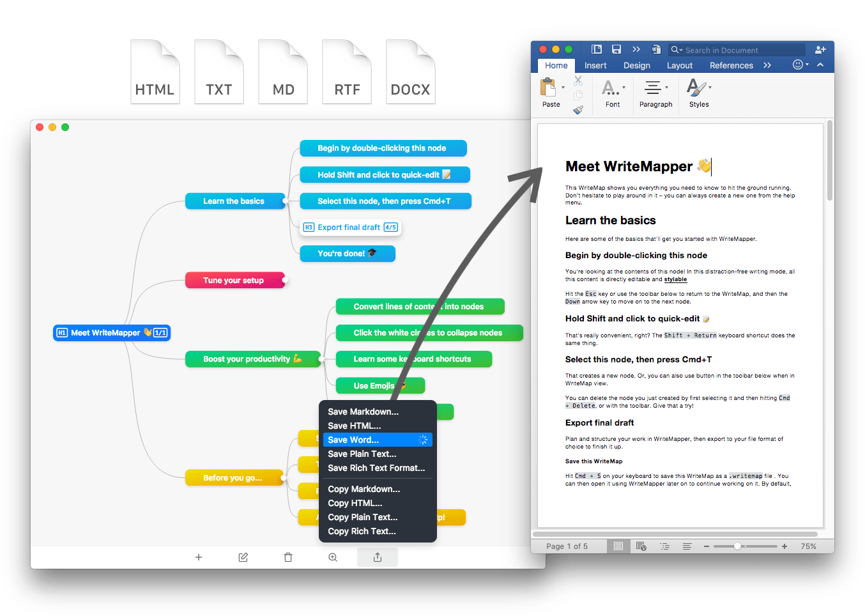
Task: Expand more quick-access tools in Word's title bar
Action: point(636,49)
